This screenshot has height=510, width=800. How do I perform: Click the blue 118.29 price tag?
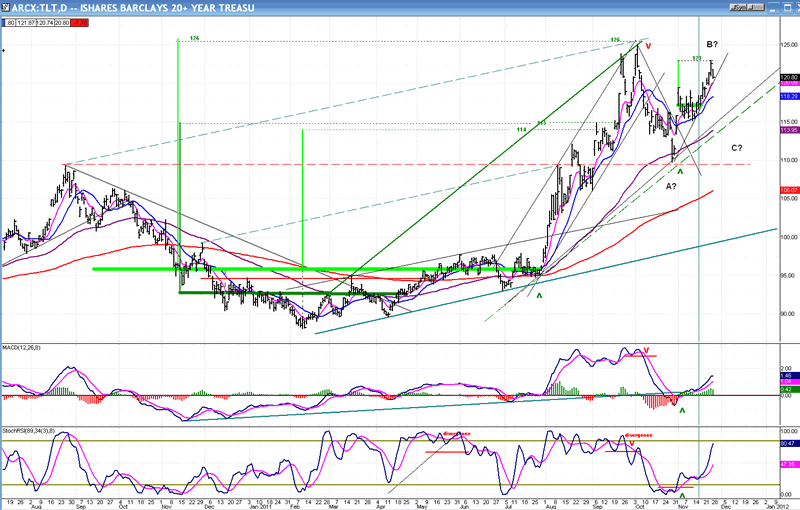click(788, 97)
